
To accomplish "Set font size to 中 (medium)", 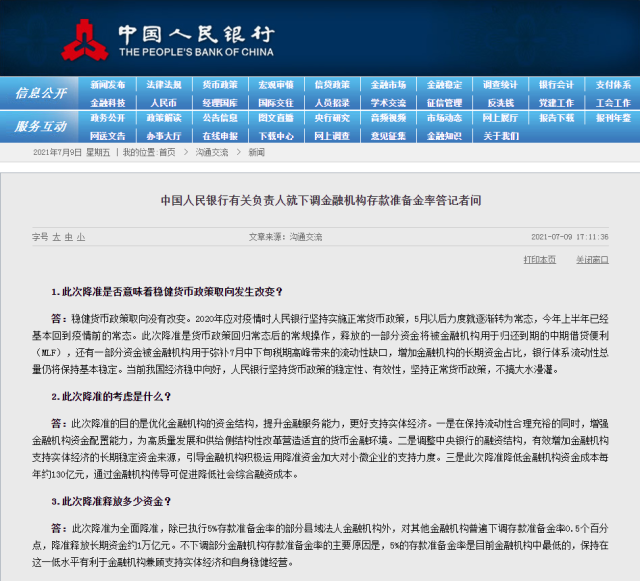I will pos(69,237).
